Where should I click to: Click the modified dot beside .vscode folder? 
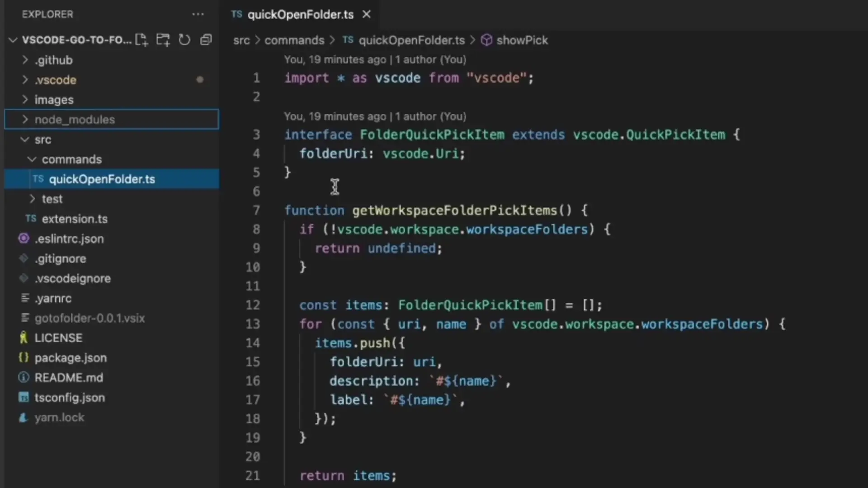tap(200, 80)
